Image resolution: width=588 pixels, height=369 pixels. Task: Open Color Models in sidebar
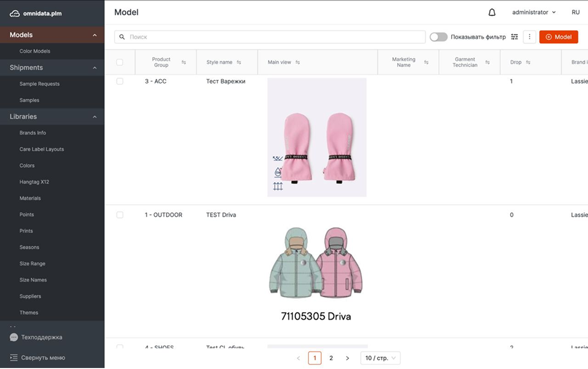[x=35, y=51]
